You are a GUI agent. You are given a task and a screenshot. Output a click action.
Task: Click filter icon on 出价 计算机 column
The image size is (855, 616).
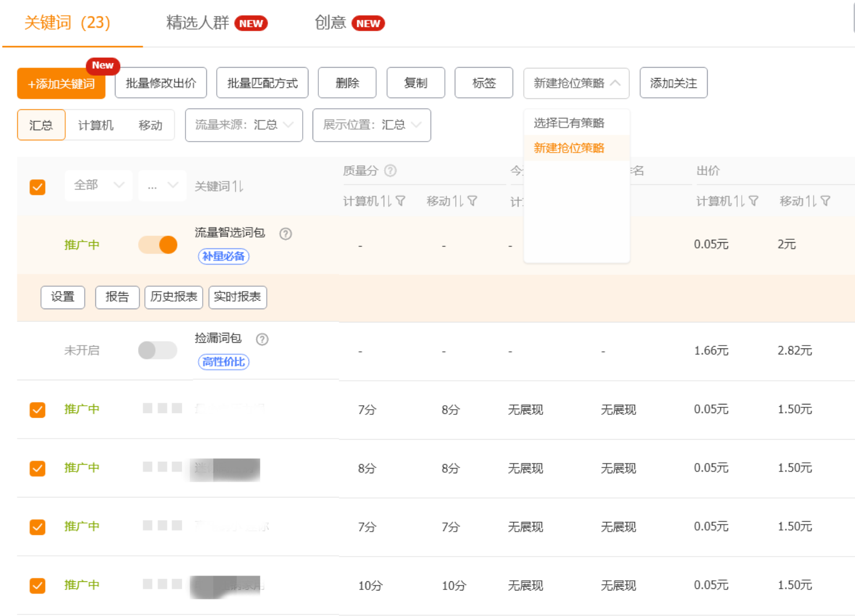tap(753, 201)
